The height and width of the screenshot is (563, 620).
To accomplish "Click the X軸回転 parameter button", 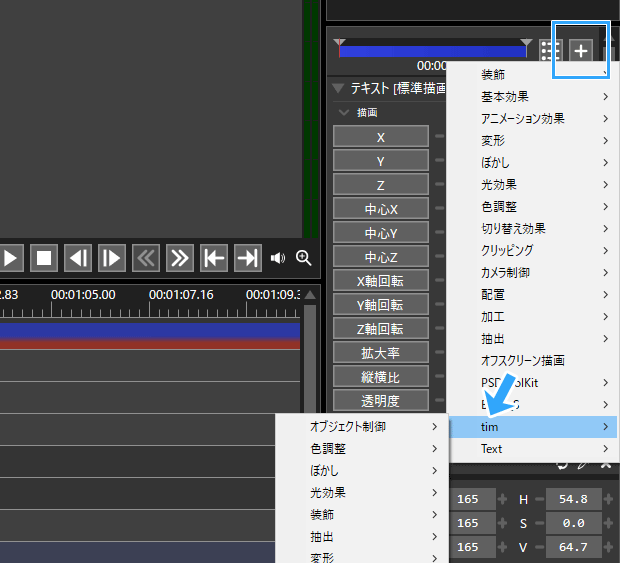I will coord(381,281).
